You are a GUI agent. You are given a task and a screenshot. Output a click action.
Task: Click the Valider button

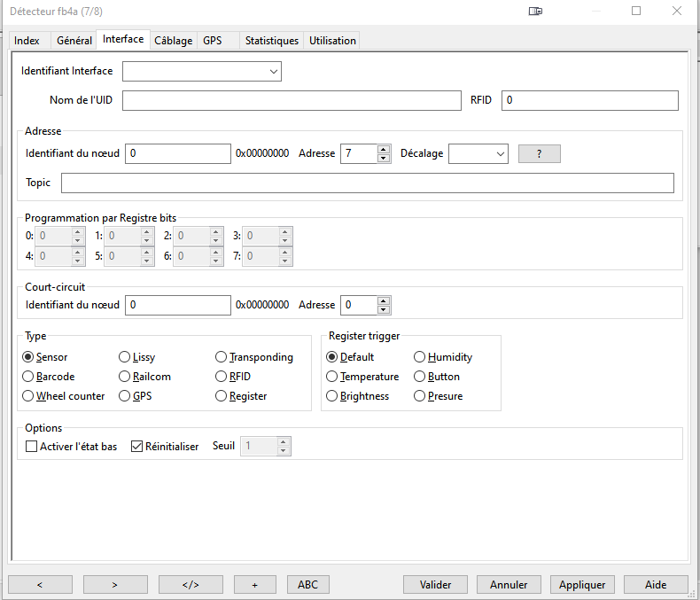[x=435, y=585]
